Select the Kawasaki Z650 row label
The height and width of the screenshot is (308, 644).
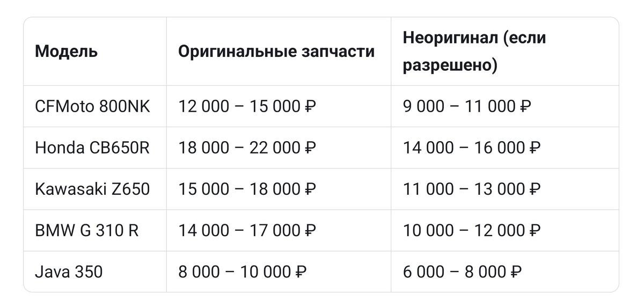92,189
